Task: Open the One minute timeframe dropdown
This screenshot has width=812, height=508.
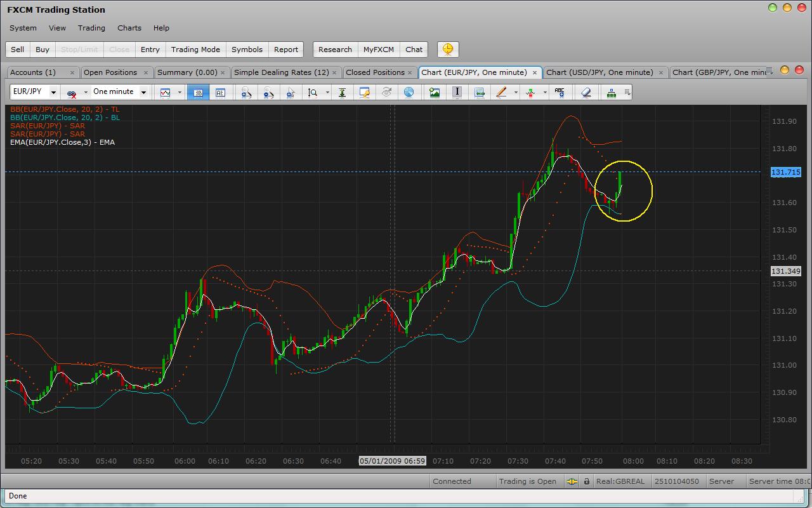Action: (143, 93)
